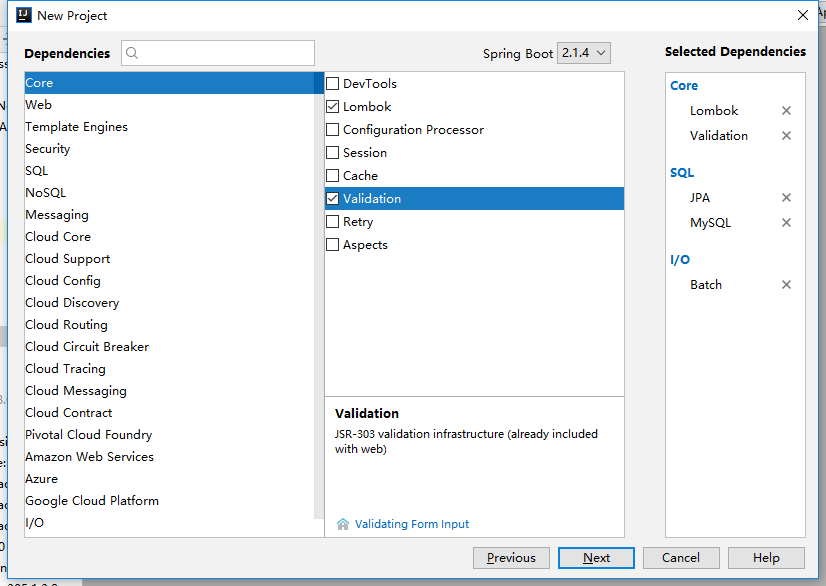The height and width of the screenshot is (586, 826).
Task: Cancel the new project wizard
Action: coord(681,558)
